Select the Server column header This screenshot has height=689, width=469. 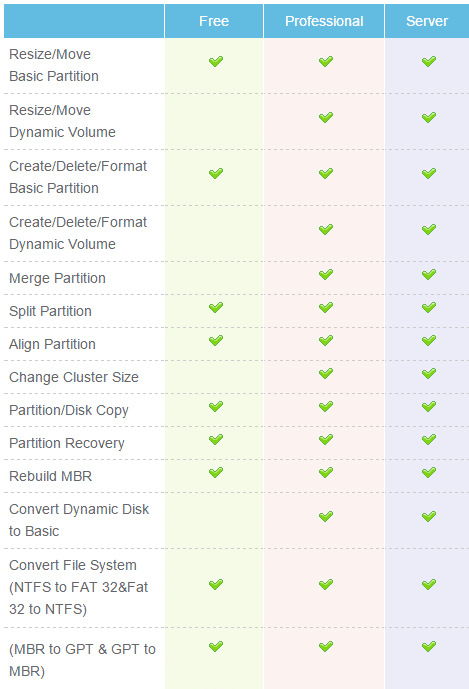(427, 21)
